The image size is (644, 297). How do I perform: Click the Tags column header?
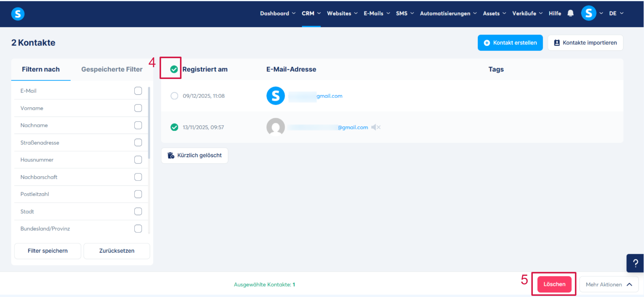pyautogui.click(x=496, y=69)
